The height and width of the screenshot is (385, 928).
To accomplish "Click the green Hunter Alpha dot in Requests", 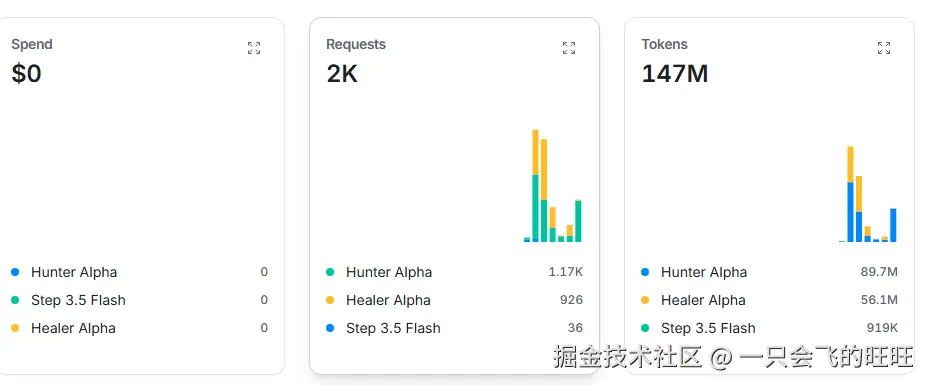I will point(330,273).
